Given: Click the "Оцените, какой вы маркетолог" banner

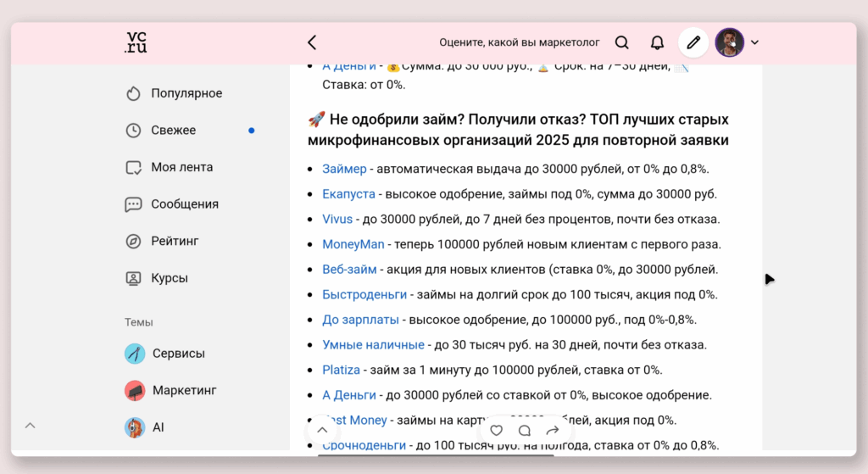Looking at the screenshot, I should coord(519,42).
